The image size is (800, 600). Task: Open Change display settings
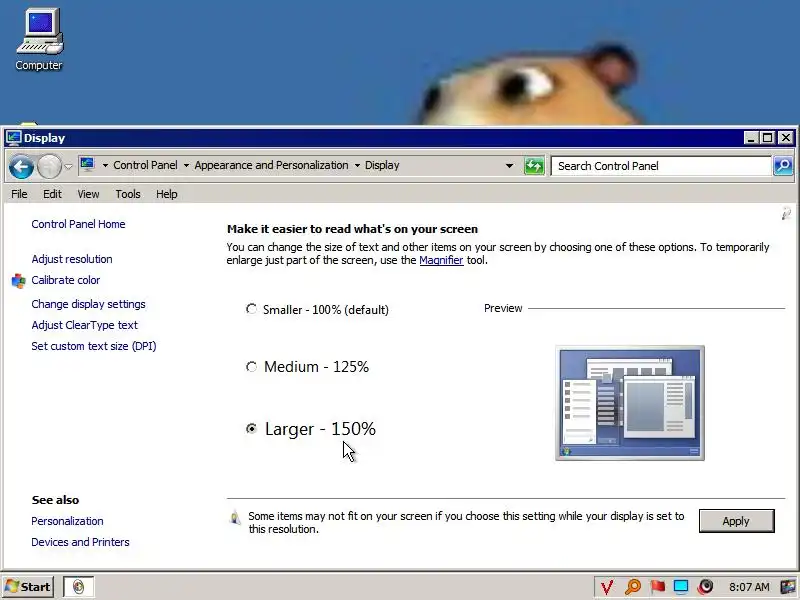click(x=88, y=304)
